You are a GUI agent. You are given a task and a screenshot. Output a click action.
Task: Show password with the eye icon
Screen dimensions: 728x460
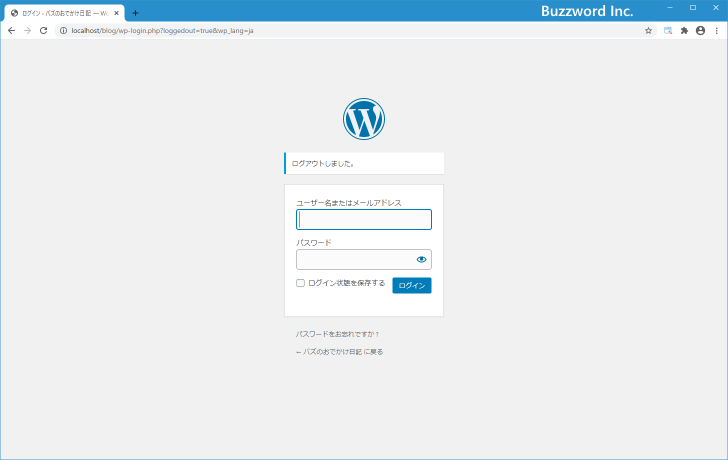(421, 260)
